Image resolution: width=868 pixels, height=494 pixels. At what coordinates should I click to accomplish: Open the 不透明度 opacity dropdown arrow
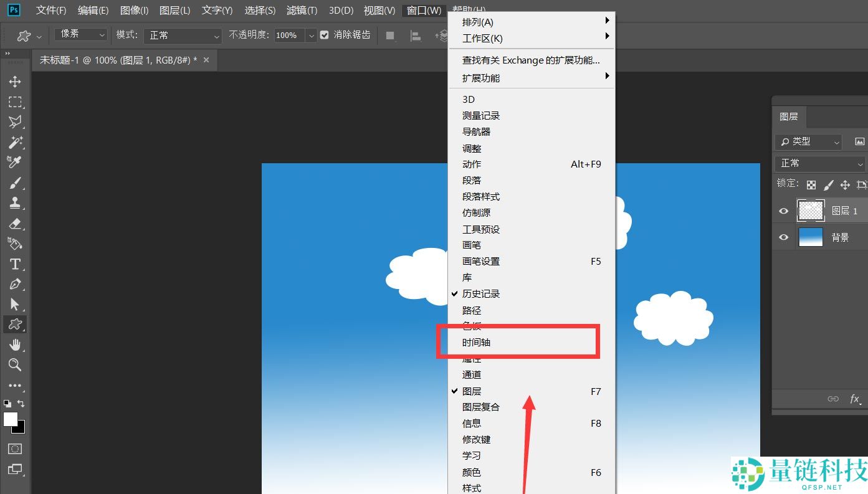[311, 36]
